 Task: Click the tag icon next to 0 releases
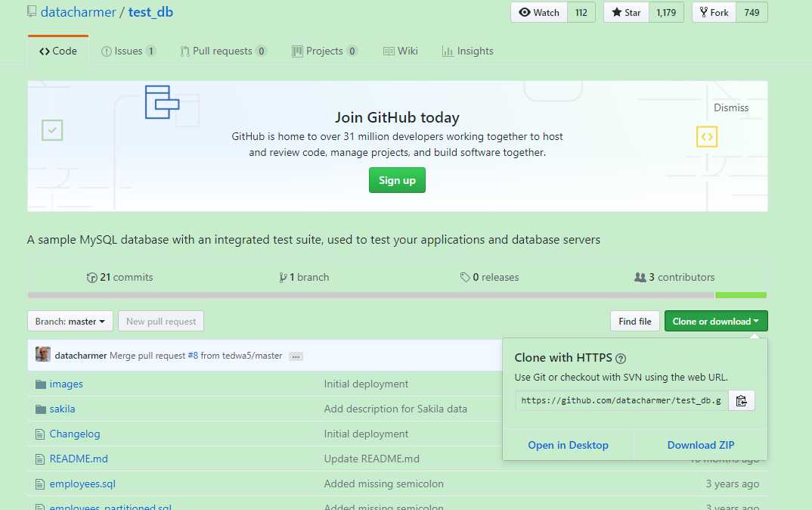465,277
